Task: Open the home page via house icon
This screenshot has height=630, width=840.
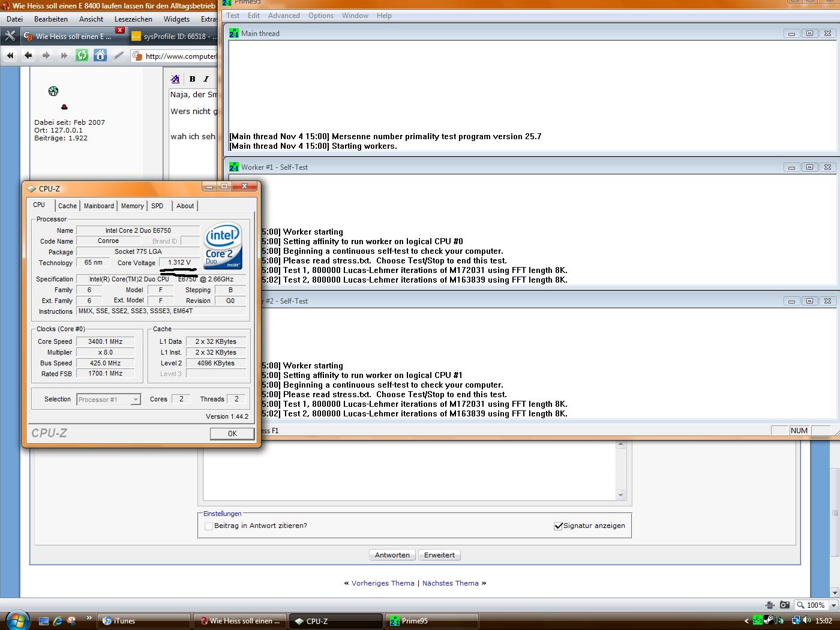Action: pyautogui.click(x=100, y=56)
